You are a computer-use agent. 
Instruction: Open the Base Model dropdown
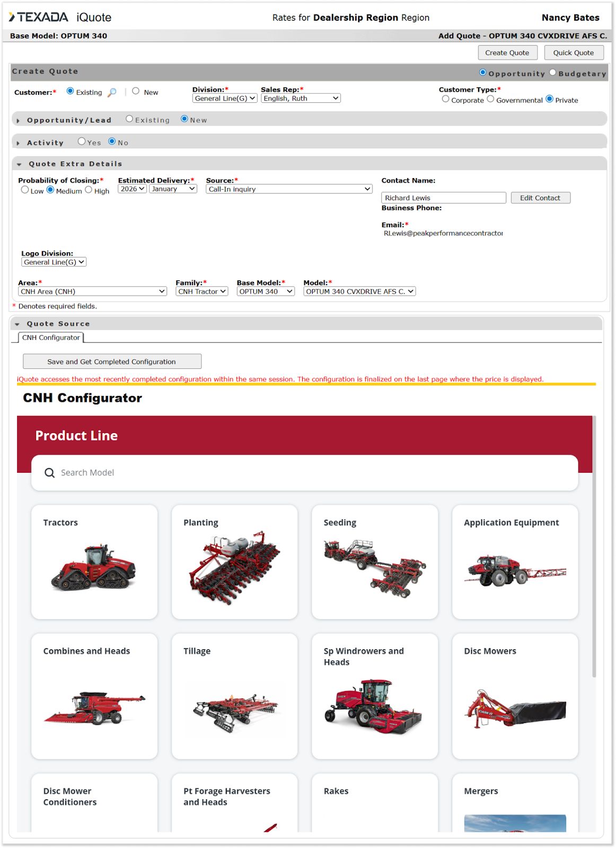pos(266,291)
